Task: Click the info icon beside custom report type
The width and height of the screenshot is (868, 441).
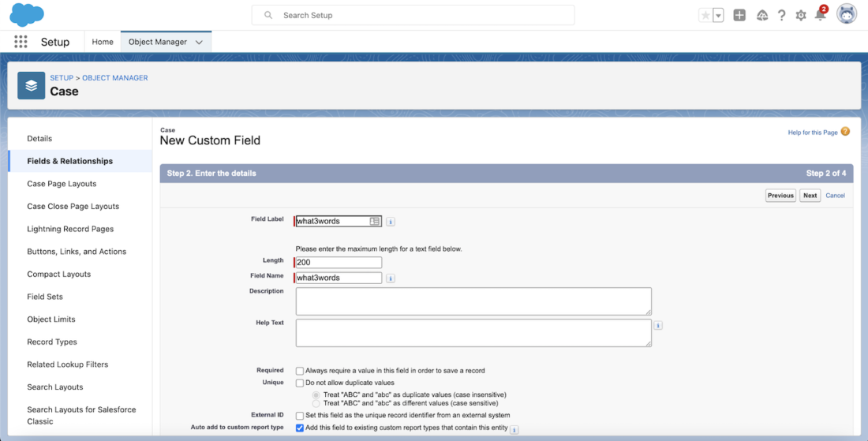Action: [514, 429]
